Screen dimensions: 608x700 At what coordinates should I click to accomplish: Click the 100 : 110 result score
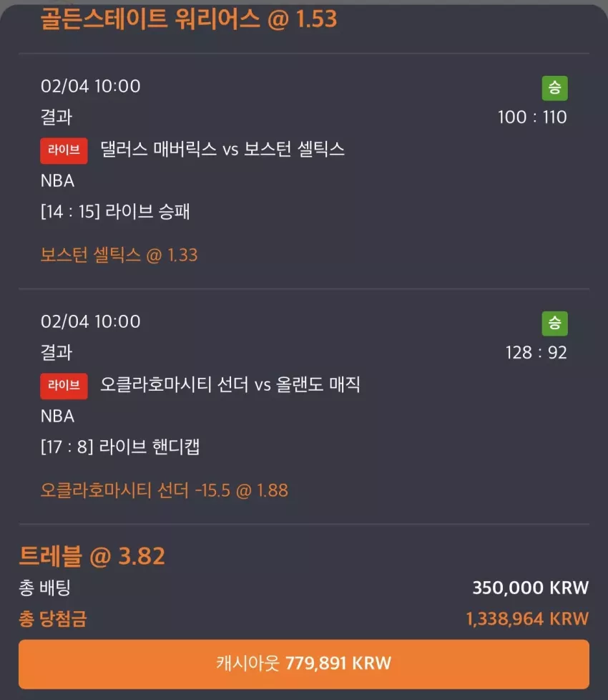[x=532, y=117]
